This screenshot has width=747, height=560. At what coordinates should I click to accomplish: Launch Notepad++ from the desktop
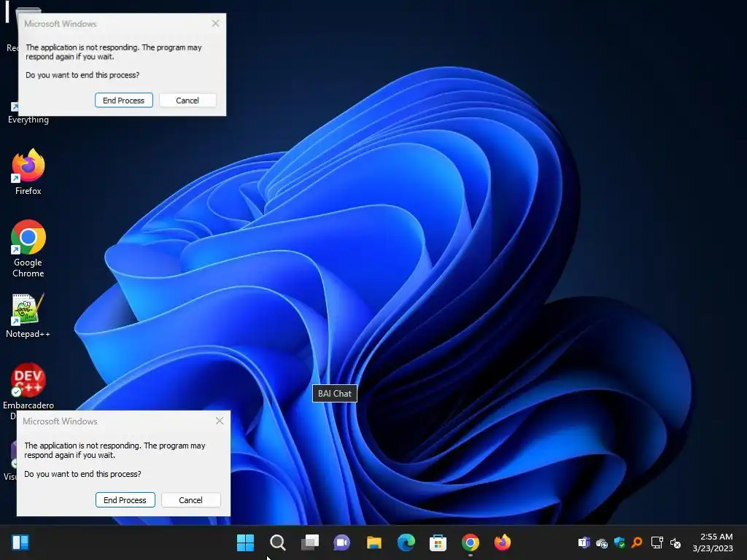28,315
